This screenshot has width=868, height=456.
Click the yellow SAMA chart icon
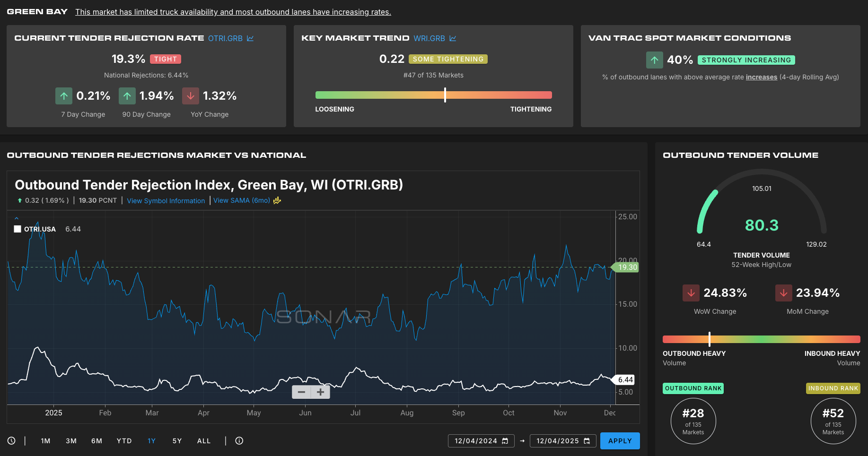point(277,200)
